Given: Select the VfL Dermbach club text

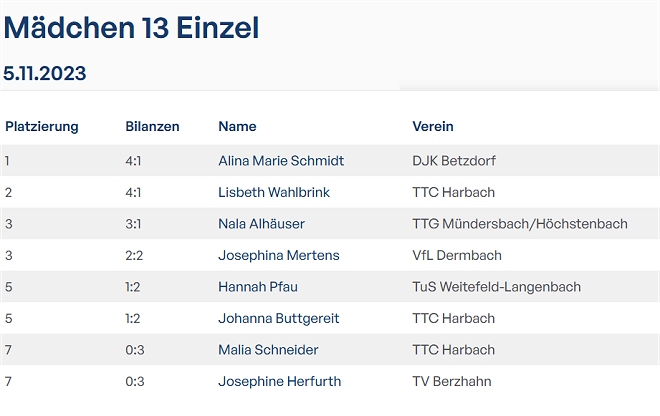Looking at the screenshot, I should click(x=459, y=255).
